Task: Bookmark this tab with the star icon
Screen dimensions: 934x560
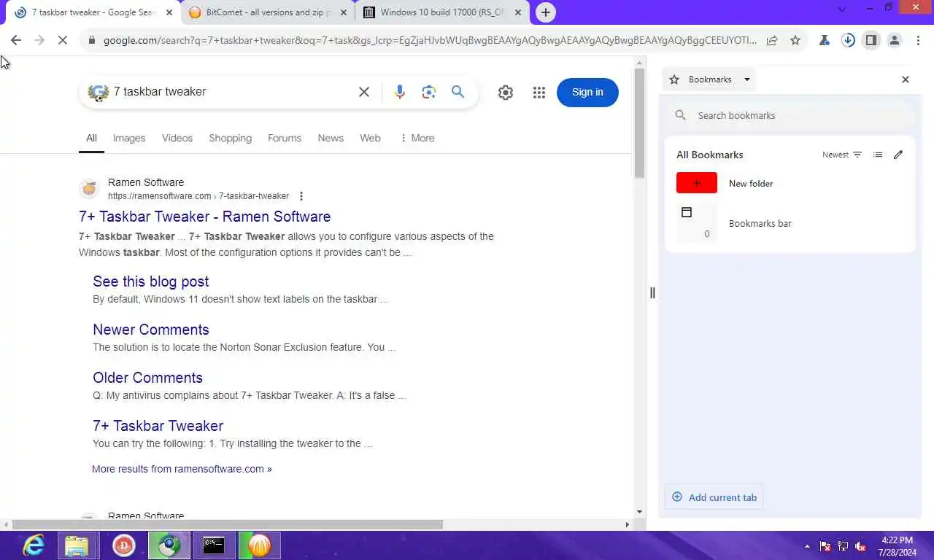Action: coord(795,41)
